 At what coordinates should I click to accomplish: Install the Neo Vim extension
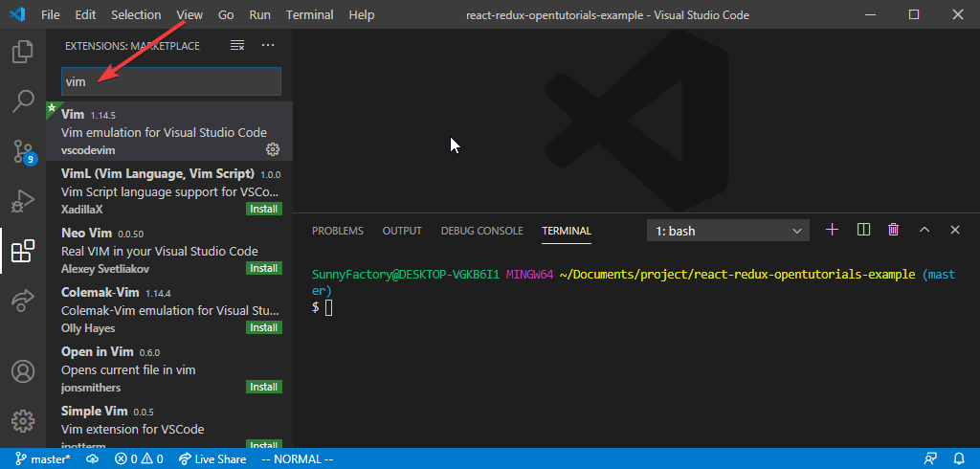point(264,268)
